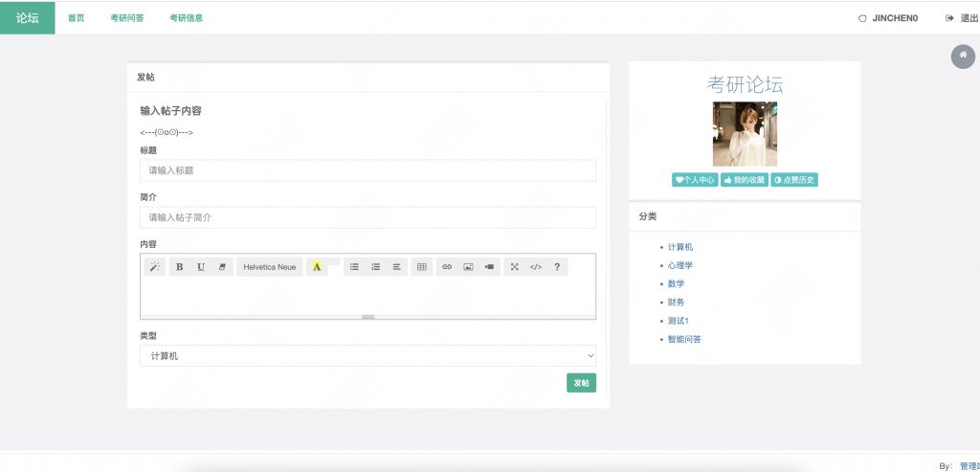Click the 标题 title input field
This screenshot has height=472, width=980.
(367, 170)
